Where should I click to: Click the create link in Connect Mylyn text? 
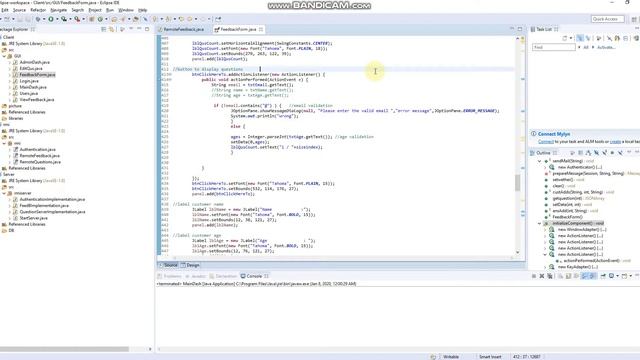[x=615, y=142]
